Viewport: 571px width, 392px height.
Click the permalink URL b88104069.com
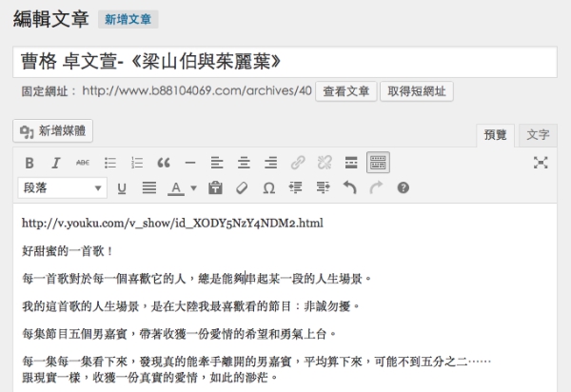coord(197,90)
